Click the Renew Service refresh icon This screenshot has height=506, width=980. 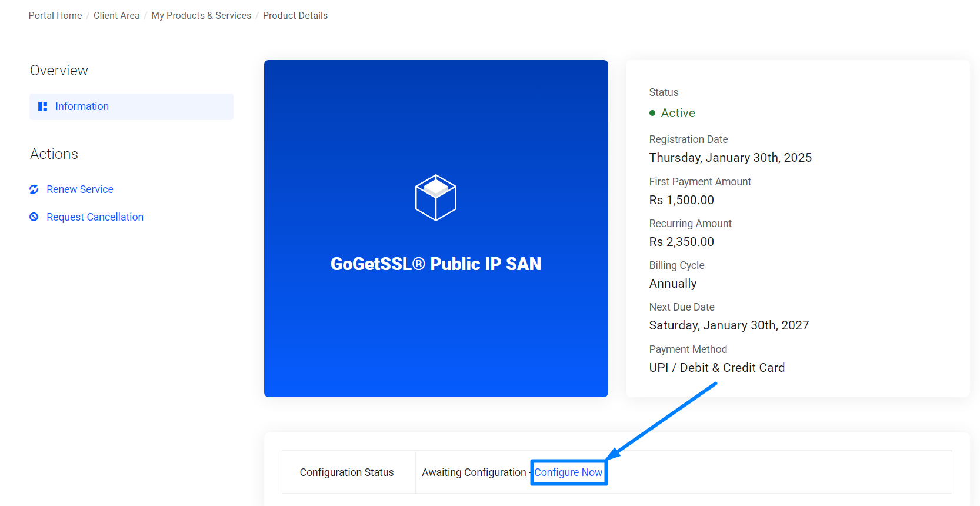(x=34, y=189)
